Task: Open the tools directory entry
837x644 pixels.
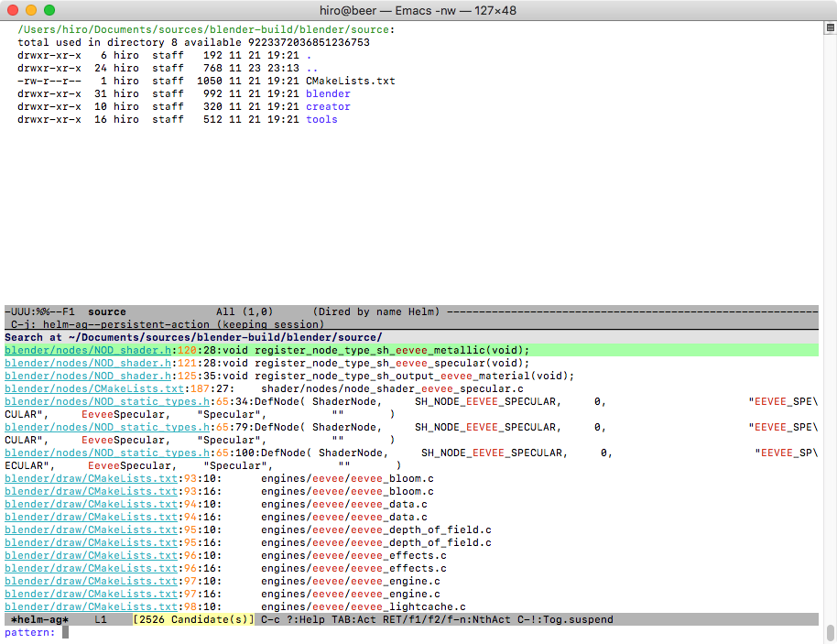Action: click(321, 119)
